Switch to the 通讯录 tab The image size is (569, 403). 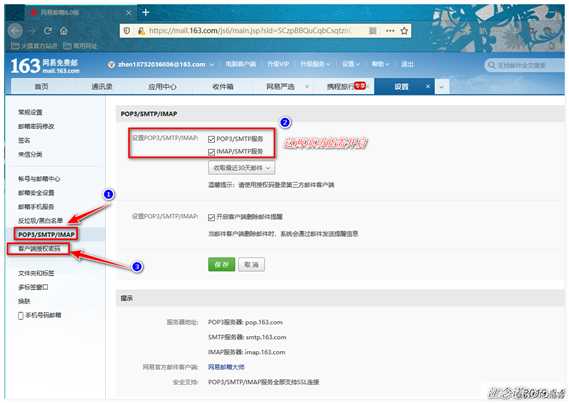click(102, 87)
